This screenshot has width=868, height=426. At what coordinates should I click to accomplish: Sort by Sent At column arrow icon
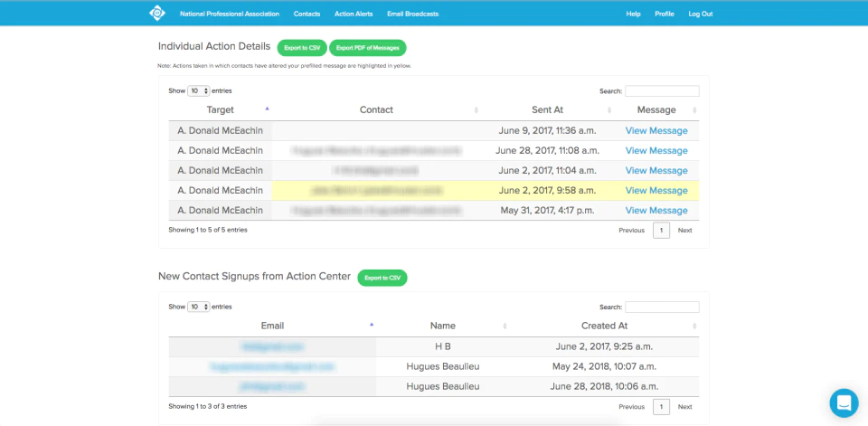[x=609, y=110]
